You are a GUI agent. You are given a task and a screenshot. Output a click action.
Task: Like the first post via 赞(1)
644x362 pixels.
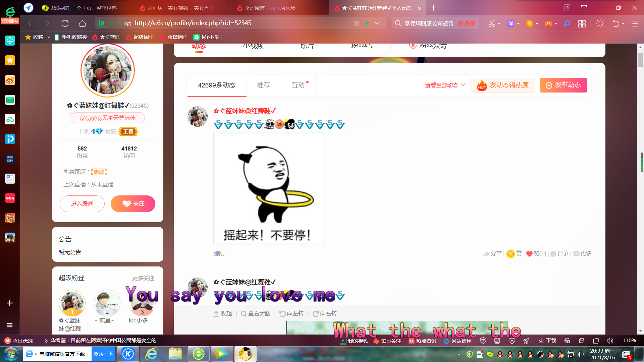[536, 254]
